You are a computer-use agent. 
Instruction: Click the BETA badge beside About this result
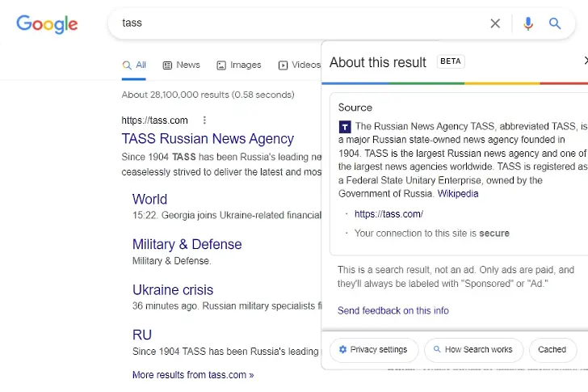[x=451, y=61]
